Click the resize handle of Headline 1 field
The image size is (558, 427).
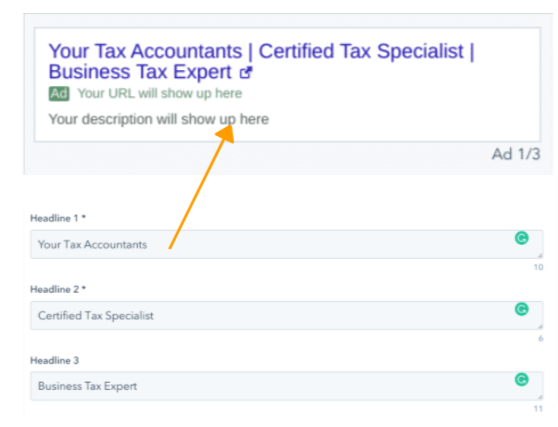click(x=540, y=255)
